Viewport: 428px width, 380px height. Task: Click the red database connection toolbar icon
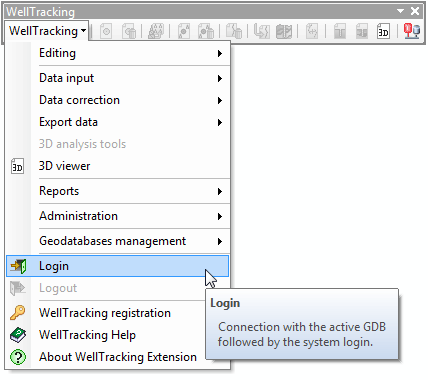click(411, 31)
